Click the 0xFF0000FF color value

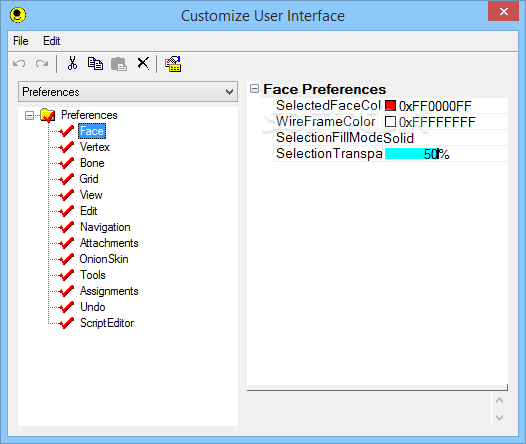(x=435, y=106)
